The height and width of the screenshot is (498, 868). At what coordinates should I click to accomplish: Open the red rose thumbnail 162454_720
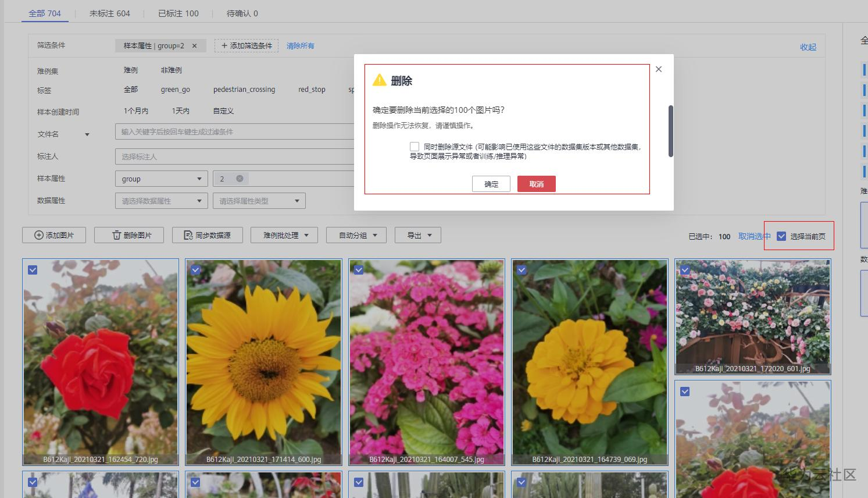click(101, 362)
